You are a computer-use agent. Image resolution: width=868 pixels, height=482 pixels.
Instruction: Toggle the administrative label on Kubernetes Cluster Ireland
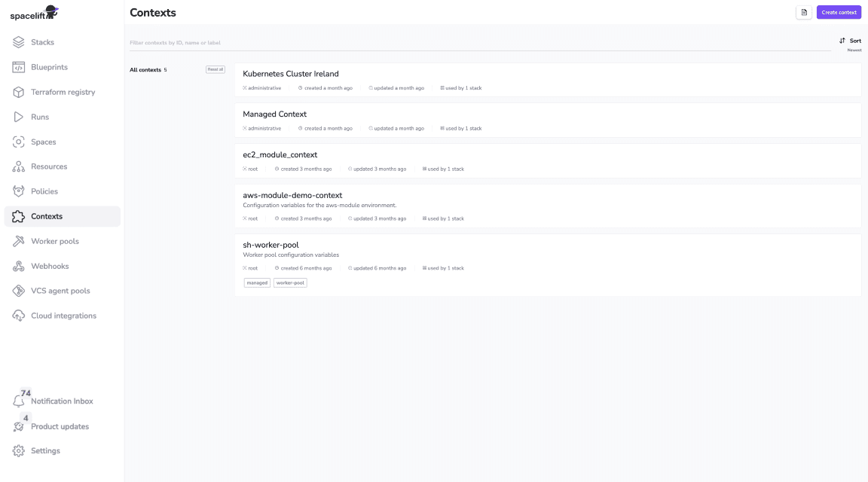pos(262,87)
